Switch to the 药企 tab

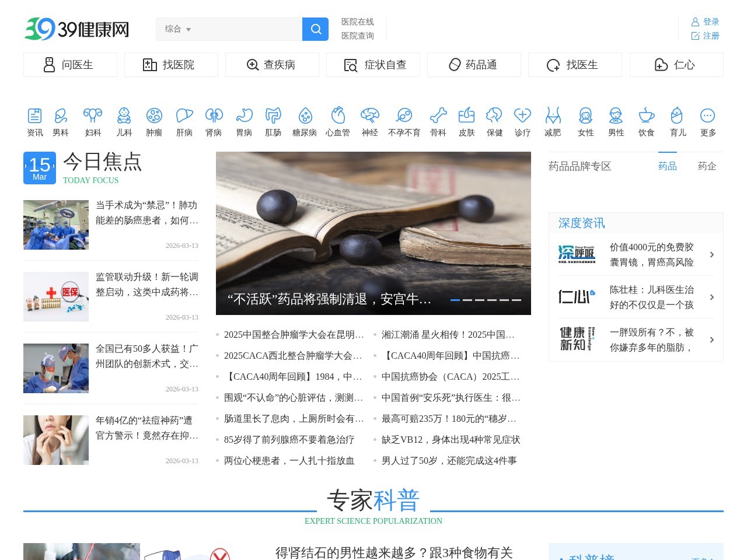pyautogui.click(x=707, y=166)
